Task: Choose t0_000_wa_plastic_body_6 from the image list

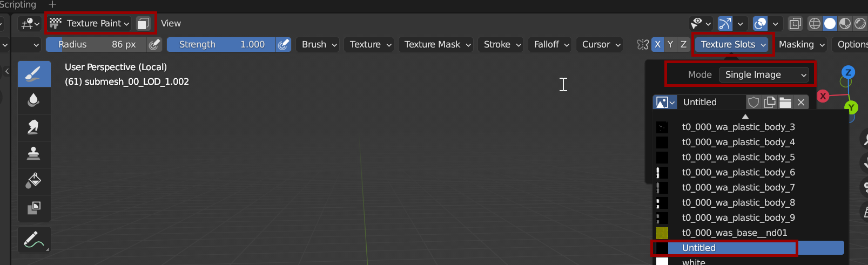Action: (738, 172)
